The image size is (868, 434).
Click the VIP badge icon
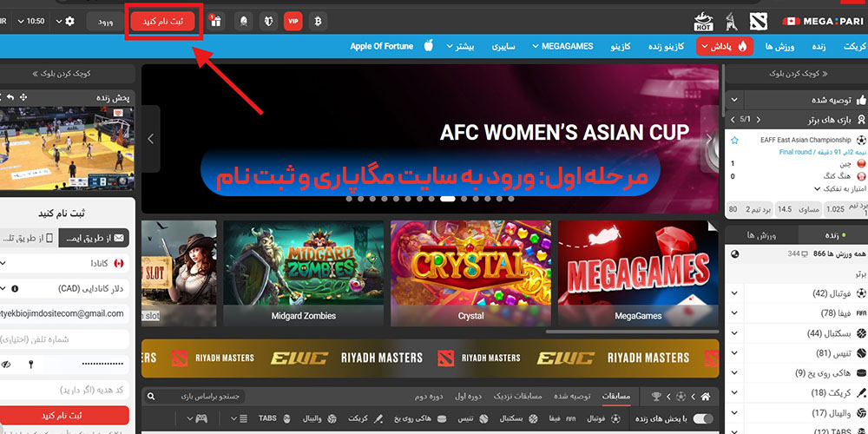coord(293,22)
